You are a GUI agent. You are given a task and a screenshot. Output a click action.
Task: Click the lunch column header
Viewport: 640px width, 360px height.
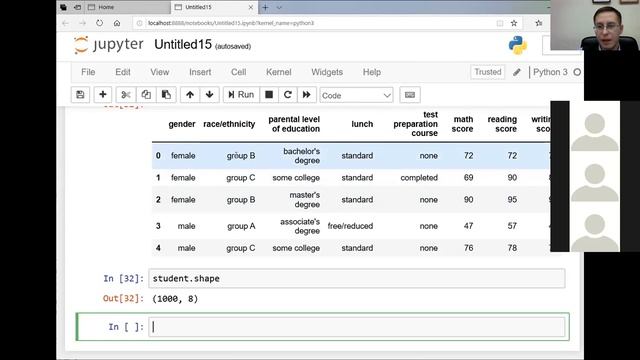362,124
